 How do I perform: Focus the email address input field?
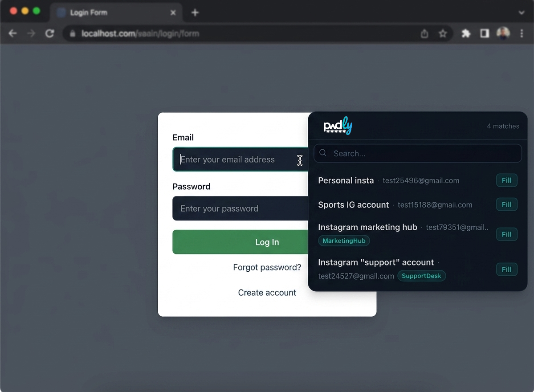tap(241, 159)
